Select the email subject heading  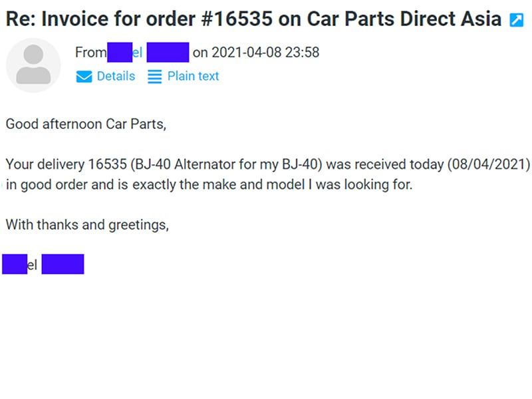click(253, 19)
